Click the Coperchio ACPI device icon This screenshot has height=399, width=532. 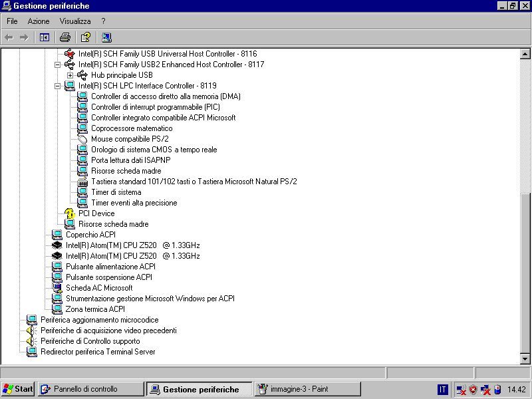(57, 235)
